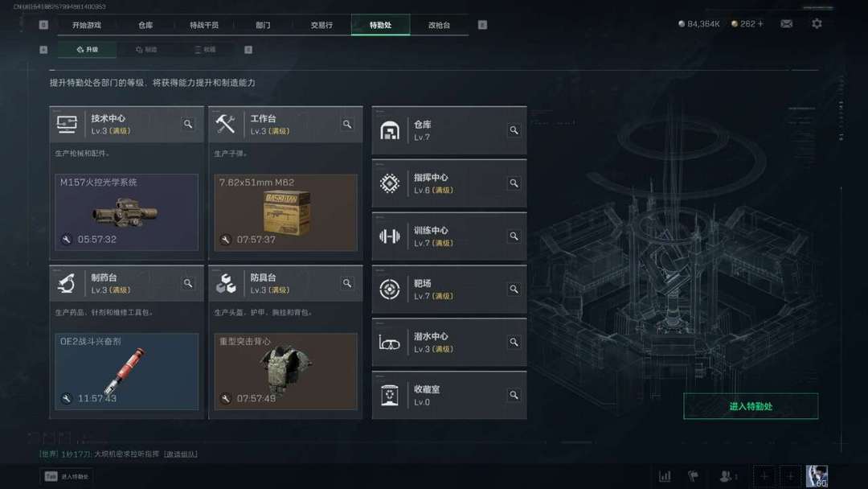868x489 pixels.
Task: Click the 潜水中心 goggles icon
Action: click(x=390, y=343)
